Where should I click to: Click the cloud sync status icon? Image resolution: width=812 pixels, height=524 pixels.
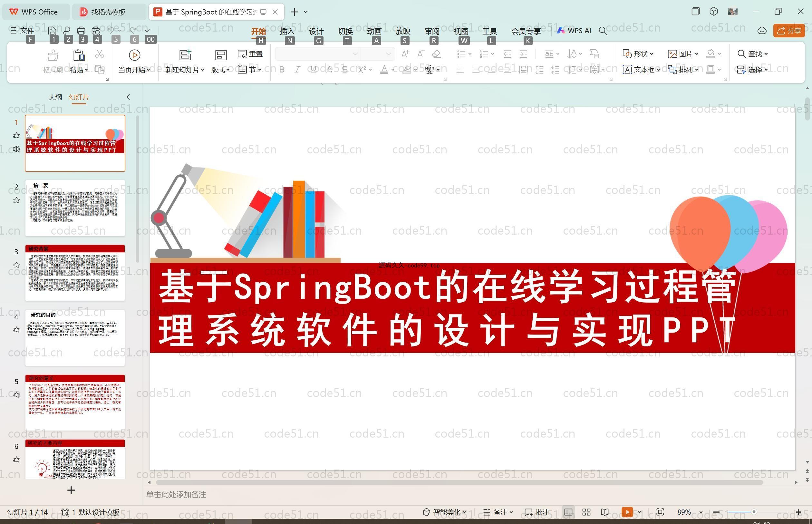[762, 31]
